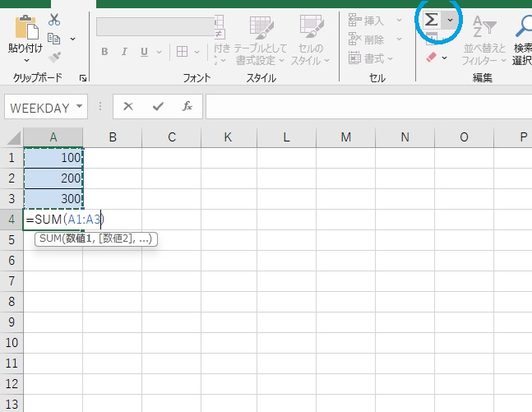
Task: Open the Clear eraser dropdown arrow
Action: (x=445, y=58)
